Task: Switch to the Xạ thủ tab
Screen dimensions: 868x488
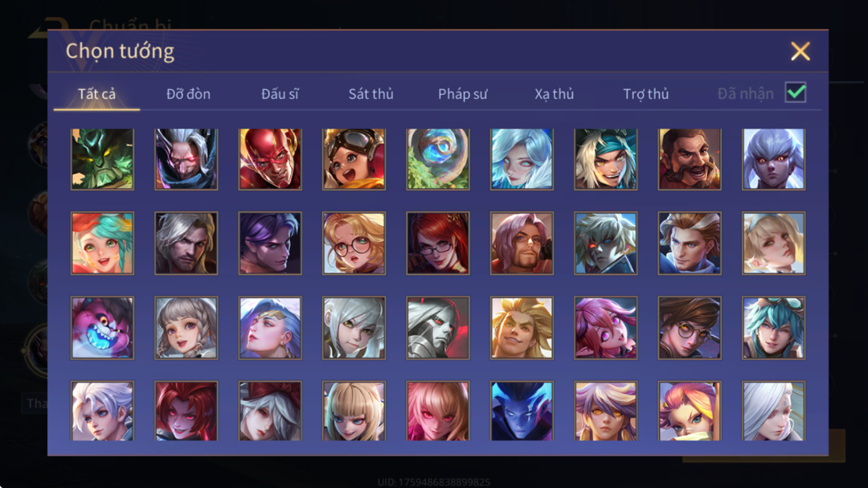Action: [554, 94]
